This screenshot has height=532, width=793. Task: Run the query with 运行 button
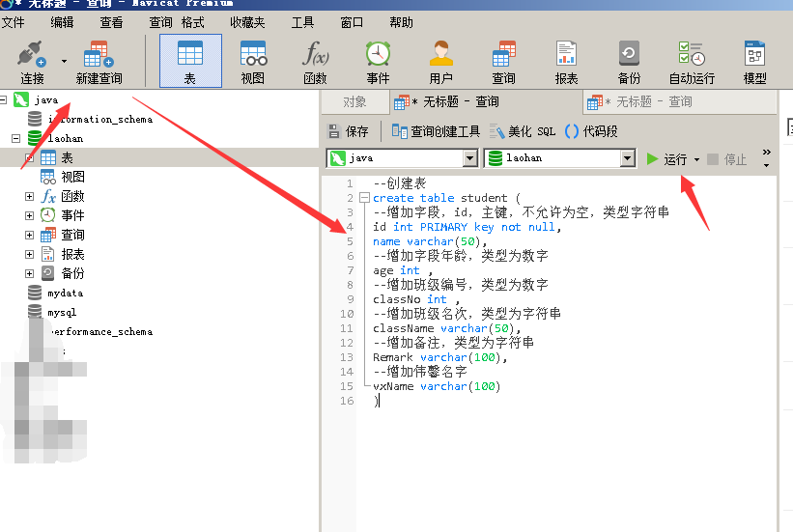tap(666, 159)
